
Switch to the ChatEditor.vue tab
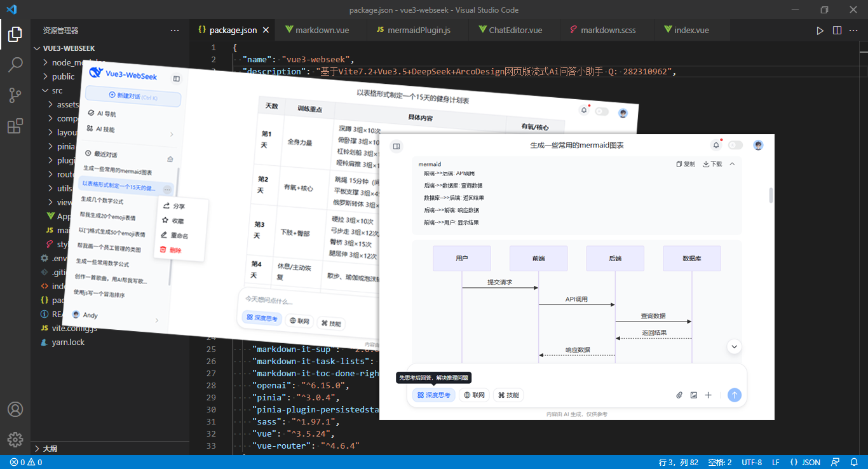point(515,30)
